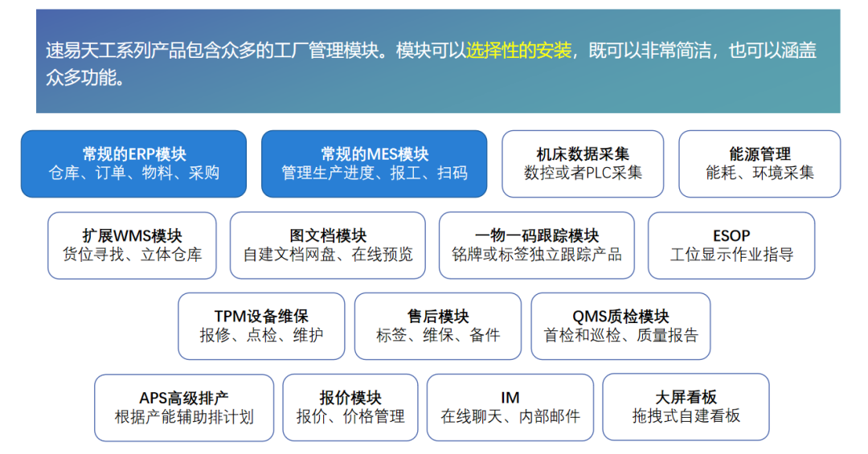Select the 一物一码跟踪模块 box
This screenshot has width=868, height=454.
(536, 245)
